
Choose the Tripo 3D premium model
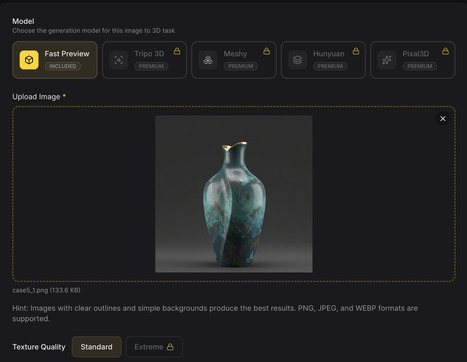click(x=144, y=60)
